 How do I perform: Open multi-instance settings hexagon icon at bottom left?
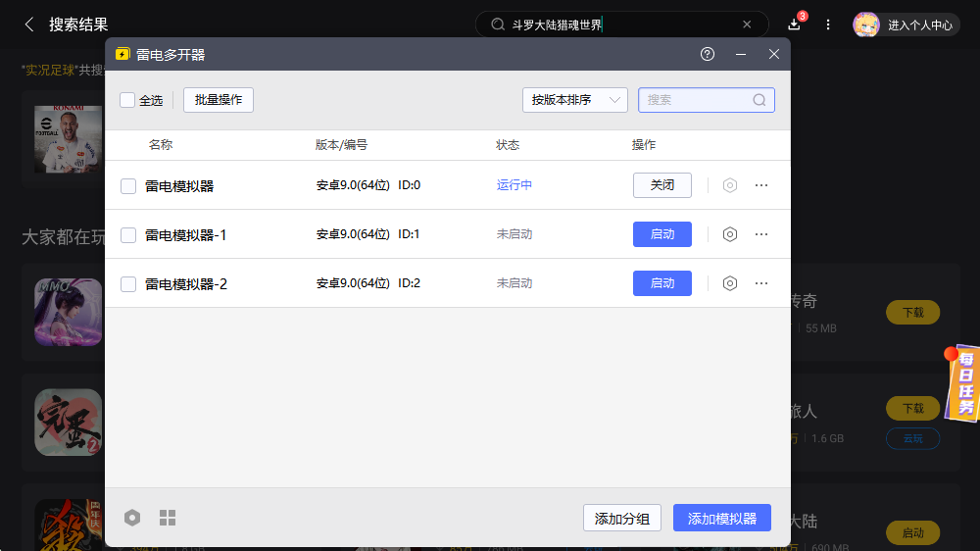click(132, 518)
